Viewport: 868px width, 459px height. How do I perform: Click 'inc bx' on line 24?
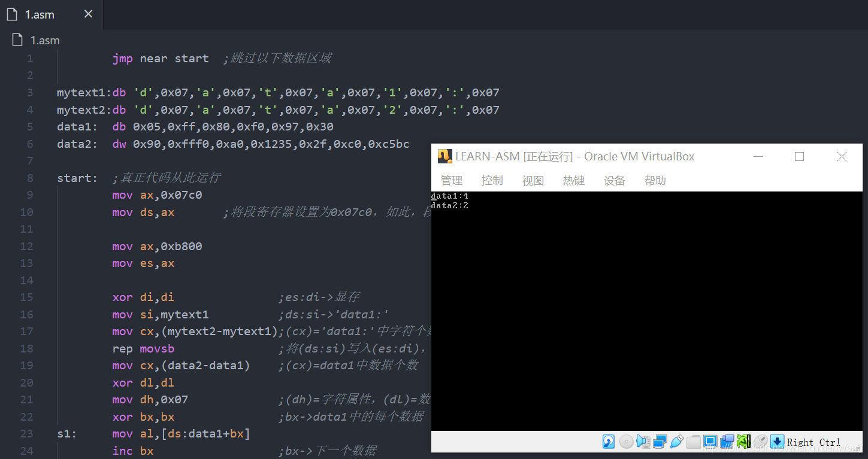tap(133, 451)
